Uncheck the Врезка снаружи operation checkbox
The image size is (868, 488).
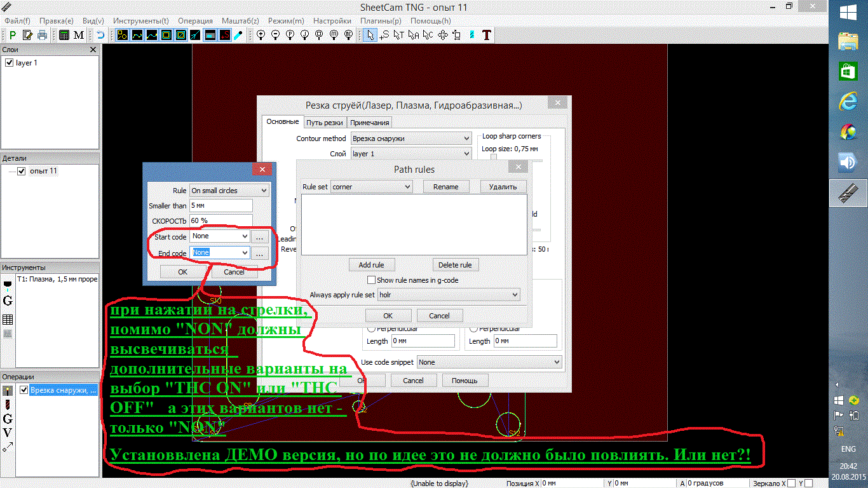24,390
